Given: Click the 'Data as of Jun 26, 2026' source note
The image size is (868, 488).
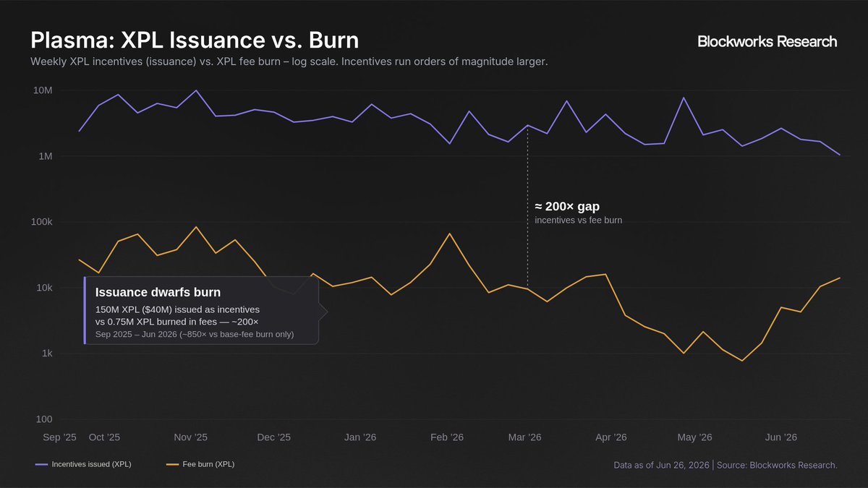Looking at the screenshot, I should click(725, 465).
